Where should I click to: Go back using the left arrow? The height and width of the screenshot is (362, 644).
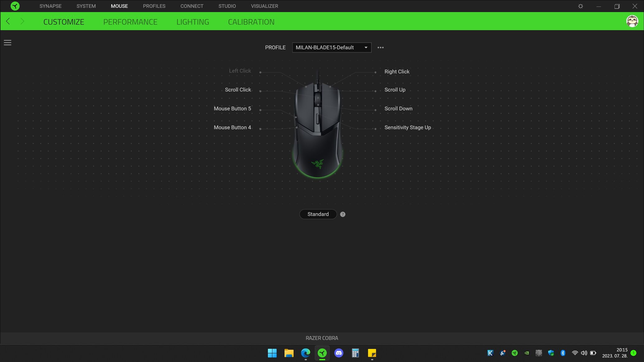click(8, 21)
